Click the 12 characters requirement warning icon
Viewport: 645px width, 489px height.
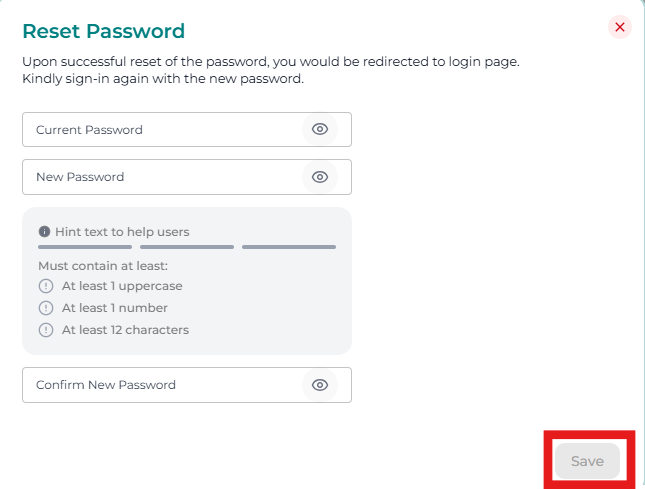pyautogui.click(x=45, y=330)
